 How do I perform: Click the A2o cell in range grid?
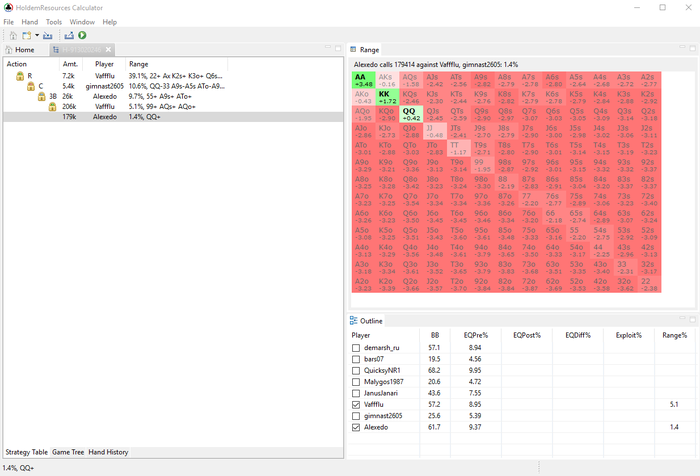click(x=363, y=284)
